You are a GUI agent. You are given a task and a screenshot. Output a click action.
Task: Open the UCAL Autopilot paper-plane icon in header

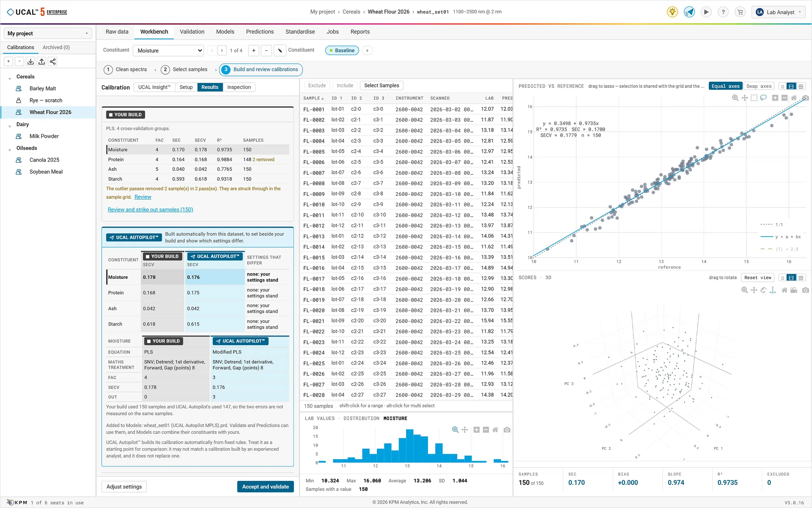[x=689, y=12]
